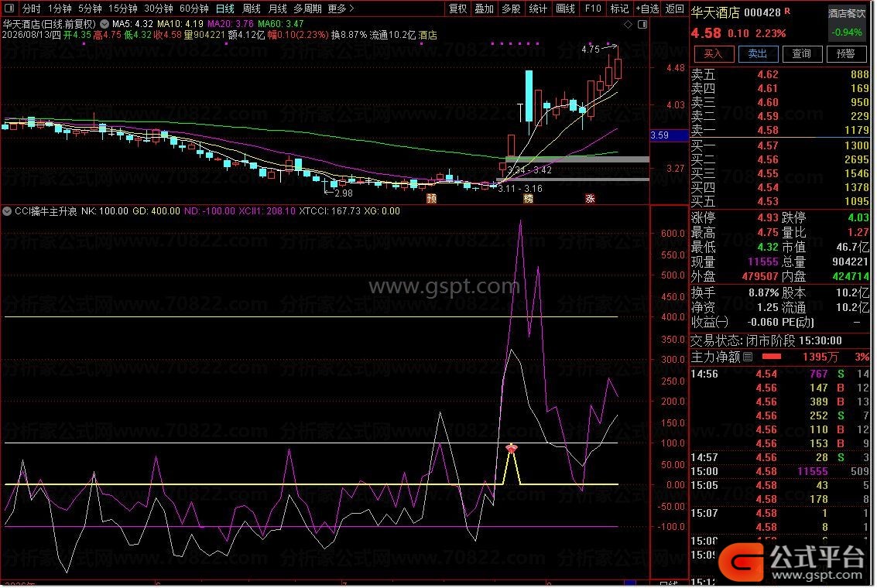Select the 30分钟 period tab
This screenshot has width=877, height=588.
point(159,9)
